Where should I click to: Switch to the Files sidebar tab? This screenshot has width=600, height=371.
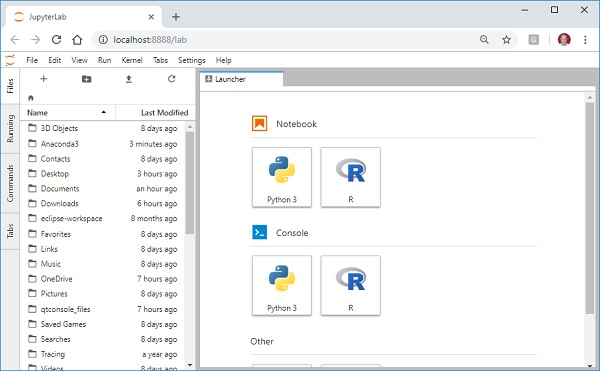click(x=10, y=86)
